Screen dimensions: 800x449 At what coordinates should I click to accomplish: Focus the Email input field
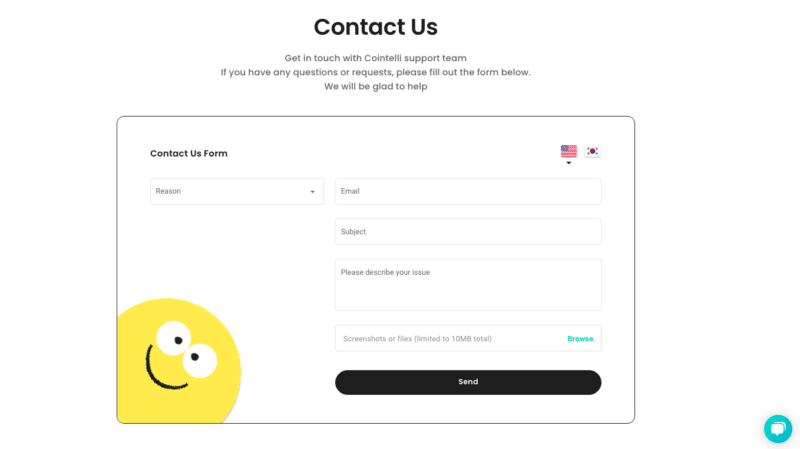click(x=468, y=191)
